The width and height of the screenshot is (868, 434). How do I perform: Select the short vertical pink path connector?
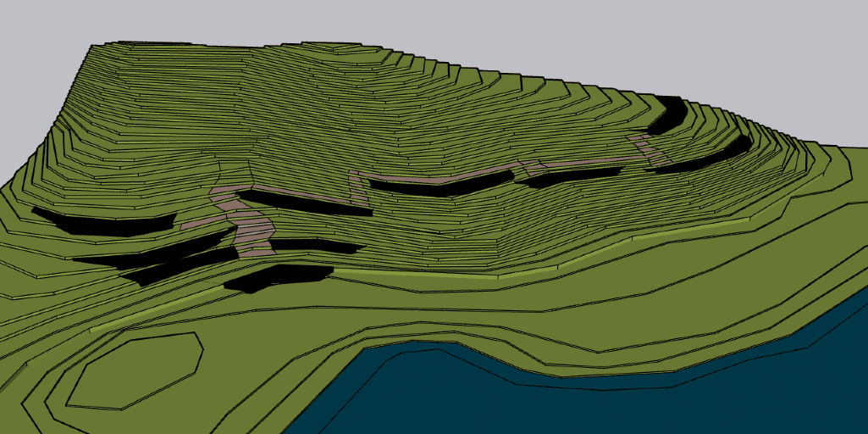pyautogui.click(x=358, y=188)
